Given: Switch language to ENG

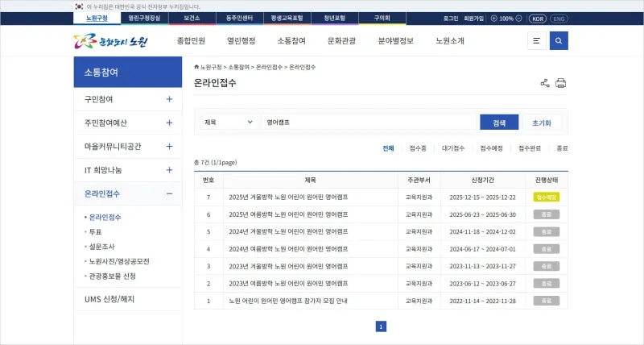Looking at the screenshot, I should click(x=559, y=18).
